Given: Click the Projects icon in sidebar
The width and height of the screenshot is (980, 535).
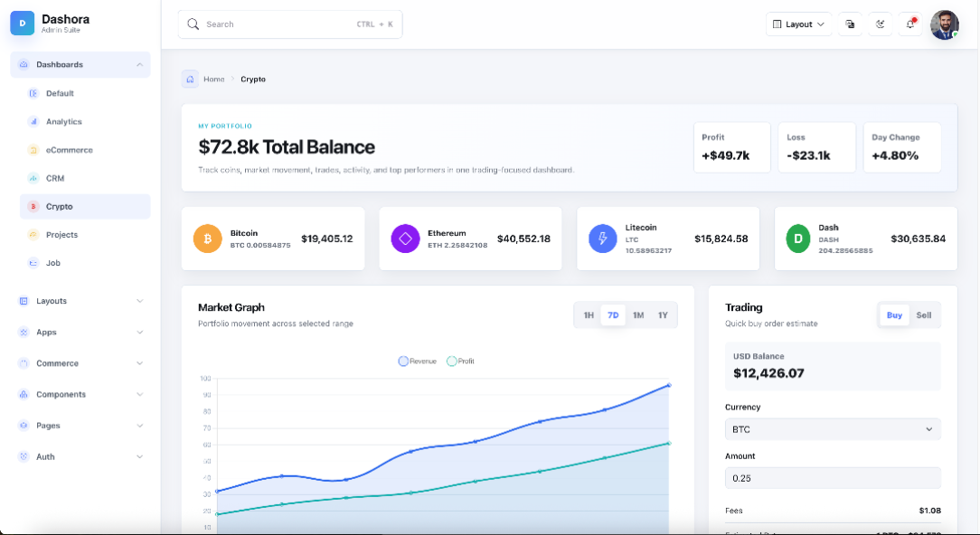Looking at the screenshot, I should (x=33, y=234).
